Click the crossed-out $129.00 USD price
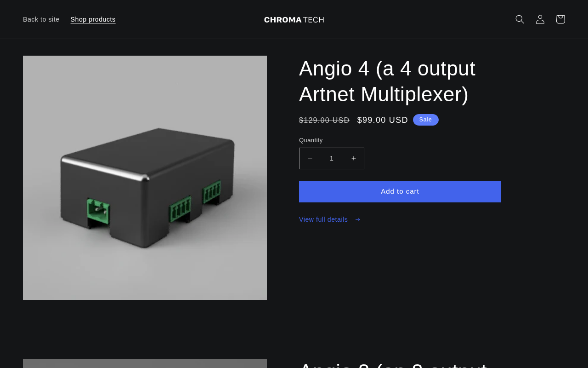The height and width of the screenshot is (368, 588). coord(324,120)
